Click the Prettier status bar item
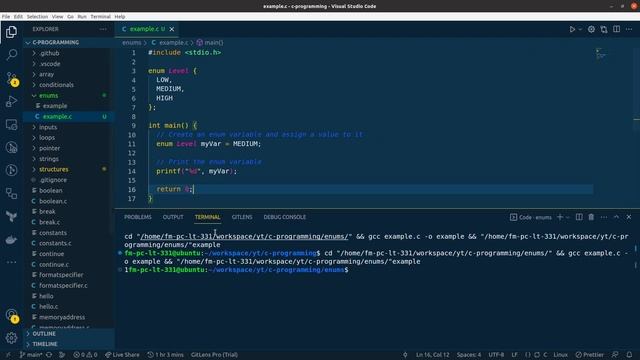 (x=589, y=355)
